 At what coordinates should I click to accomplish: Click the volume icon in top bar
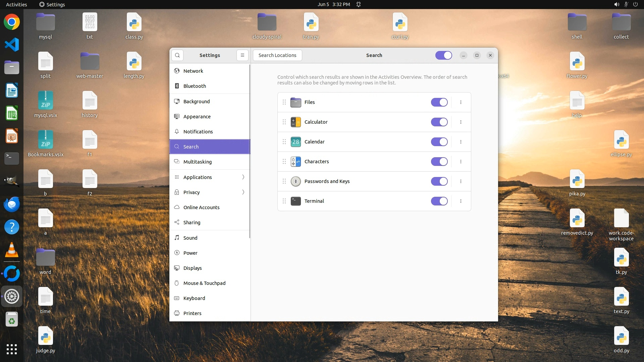click(616, 4)
